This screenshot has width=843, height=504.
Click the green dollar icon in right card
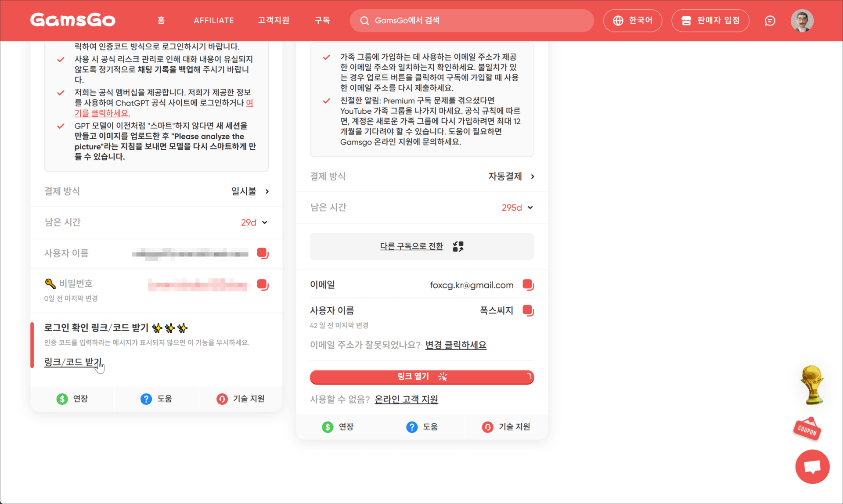pyautogui.click(x=328, y=427)
